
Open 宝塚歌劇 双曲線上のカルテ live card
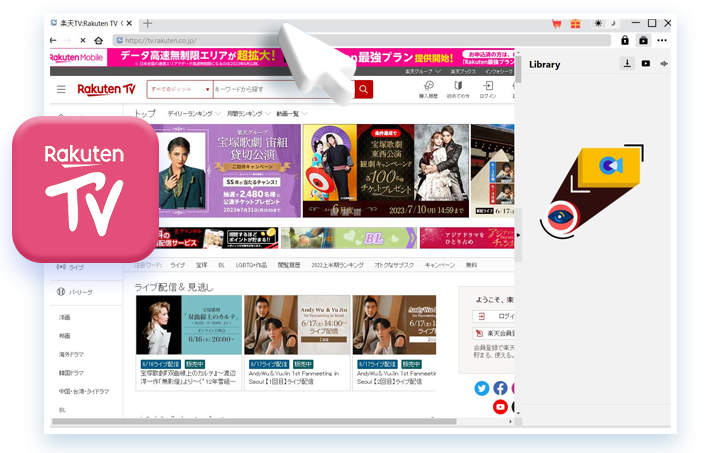[x=189, y=342]
